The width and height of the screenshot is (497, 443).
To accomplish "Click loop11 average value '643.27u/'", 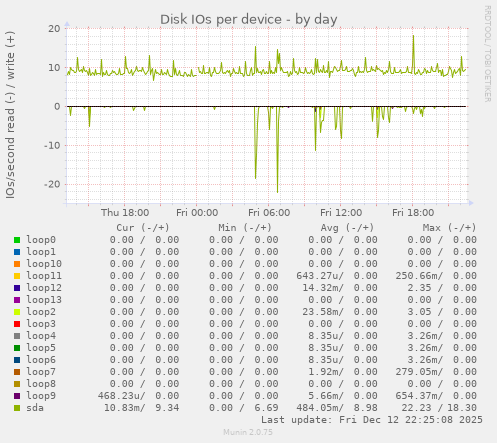I will coord(320,276).
